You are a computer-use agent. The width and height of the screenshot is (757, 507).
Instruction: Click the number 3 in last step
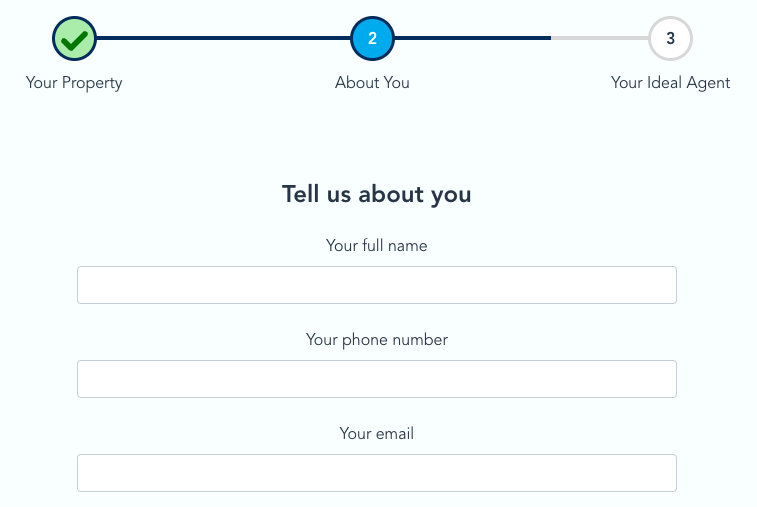[x=670, y=38]
